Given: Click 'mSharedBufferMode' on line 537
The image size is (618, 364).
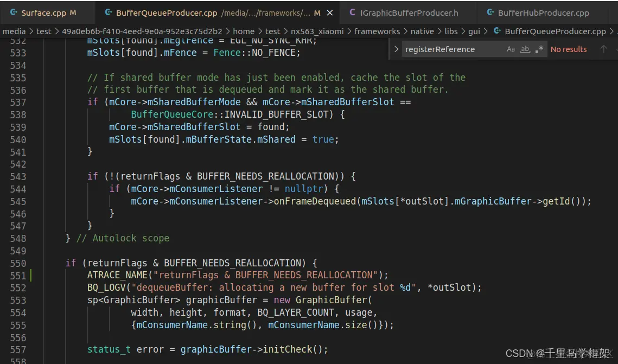Looking at the screenshot, I should 194,101.
